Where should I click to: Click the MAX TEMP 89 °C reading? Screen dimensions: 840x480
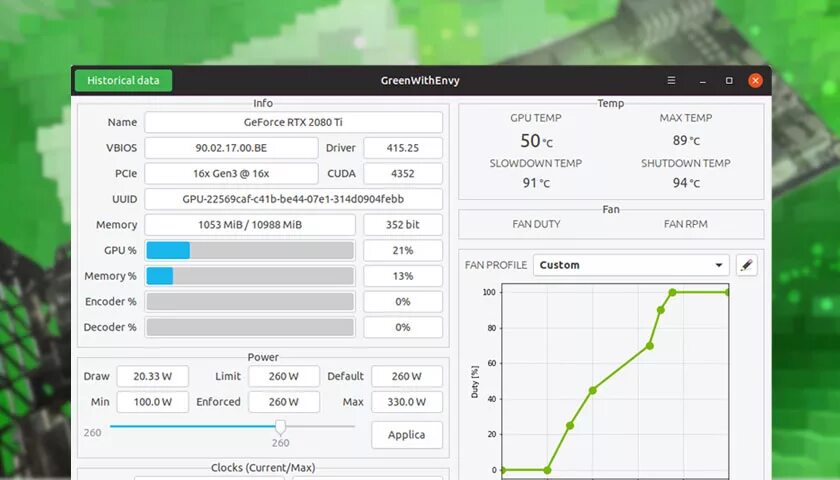[686, 141]
